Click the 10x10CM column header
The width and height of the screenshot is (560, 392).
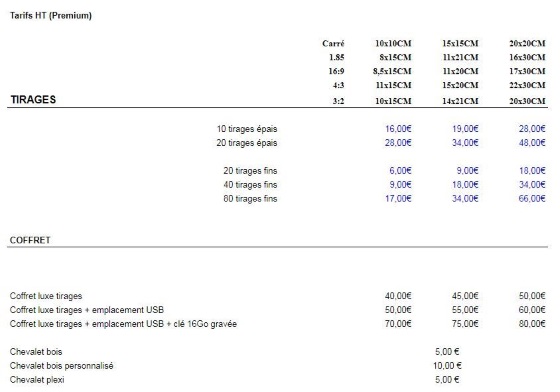coord(393,43)
